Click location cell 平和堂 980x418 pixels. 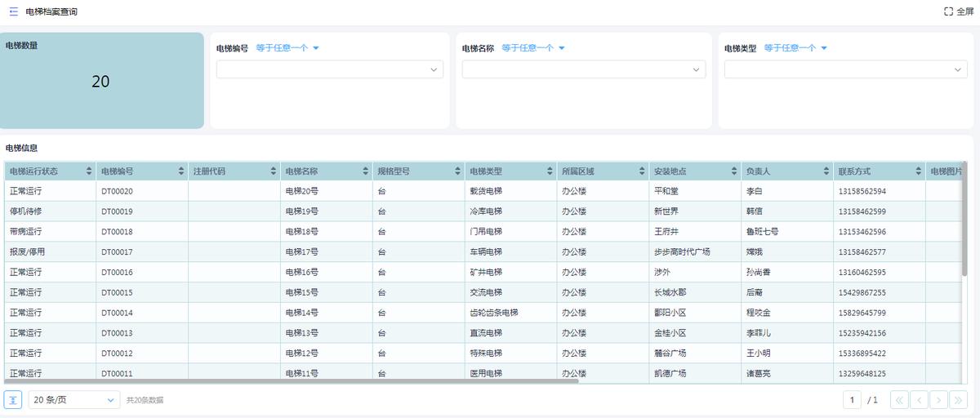666,191
